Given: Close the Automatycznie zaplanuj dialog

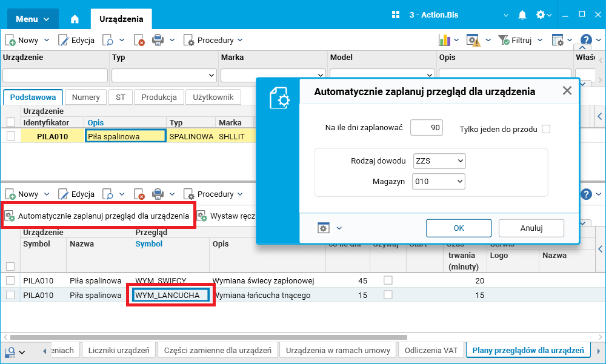Looking at the screenshot, I should pyautogui.click(x=567, y=91).
